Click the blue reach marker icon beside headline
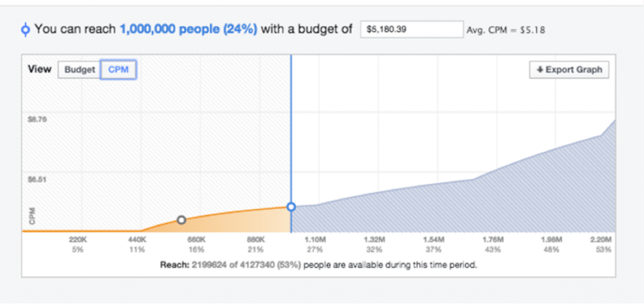This screenshot has width=644, height=304. pyautogui.click(x=26, y=30)
